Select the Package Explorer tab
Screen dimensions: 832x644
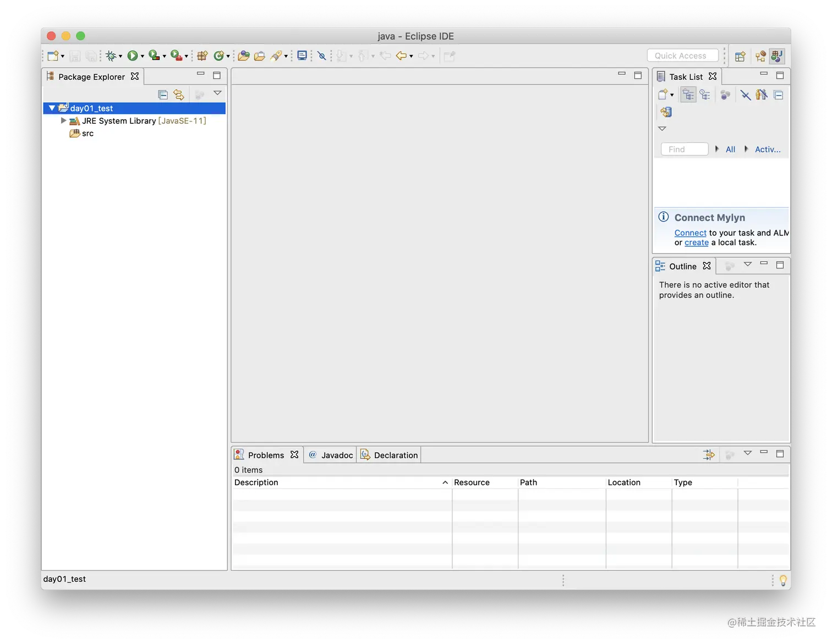click(x=92, y=76)
